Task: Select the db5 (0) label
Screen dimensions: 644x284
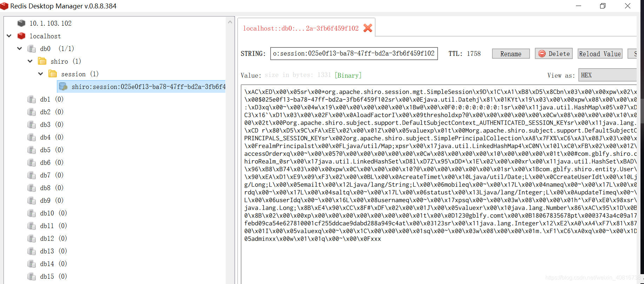Action: pos(52,150)
